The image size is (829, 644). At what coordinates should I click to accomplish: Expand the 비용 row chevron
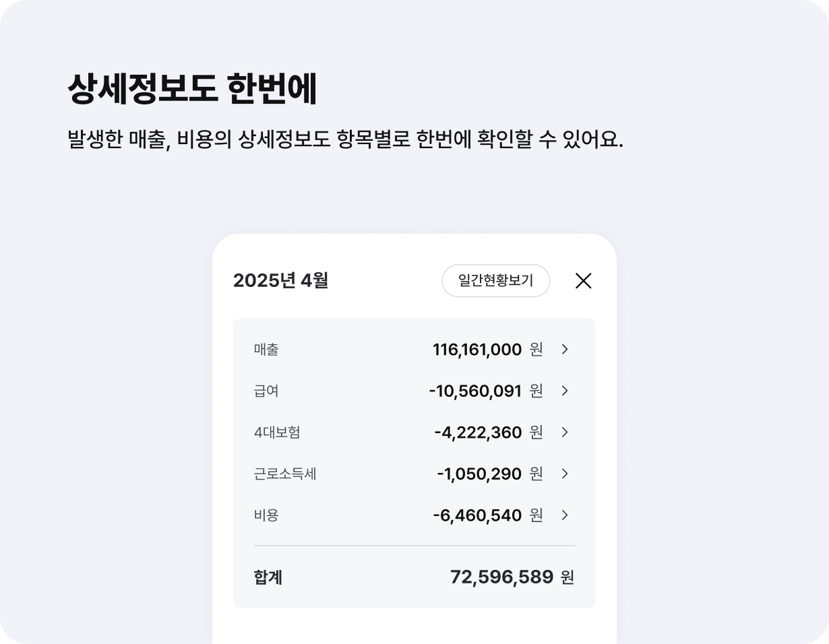click(x=565, y=515)
